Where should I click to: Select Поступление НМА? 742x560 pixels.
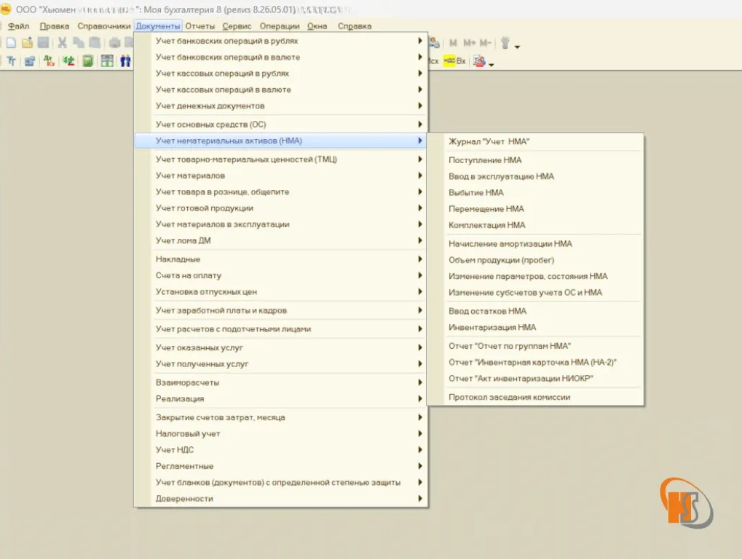click(535, 160)
